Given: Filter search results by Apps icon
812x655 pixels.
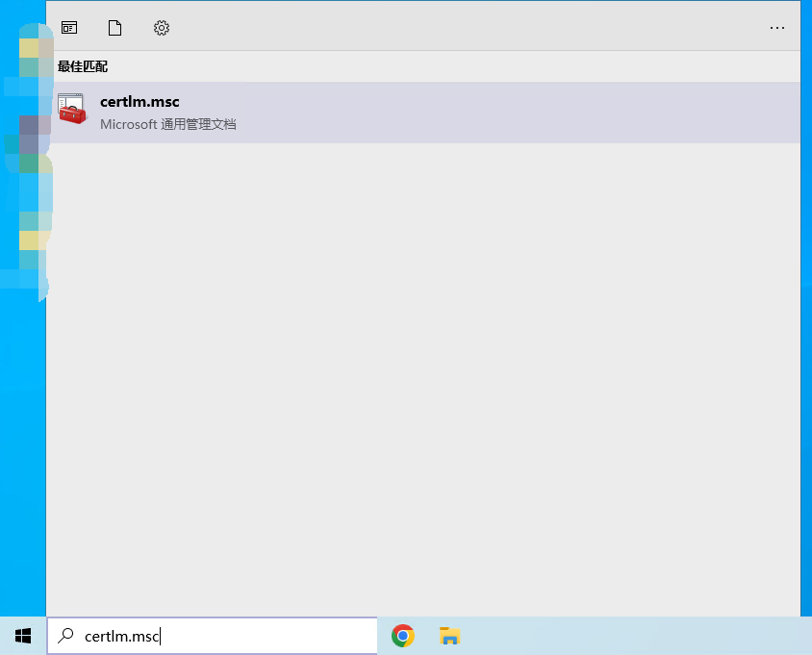Looking at the screenshot, I should click(x=69, y=28).
